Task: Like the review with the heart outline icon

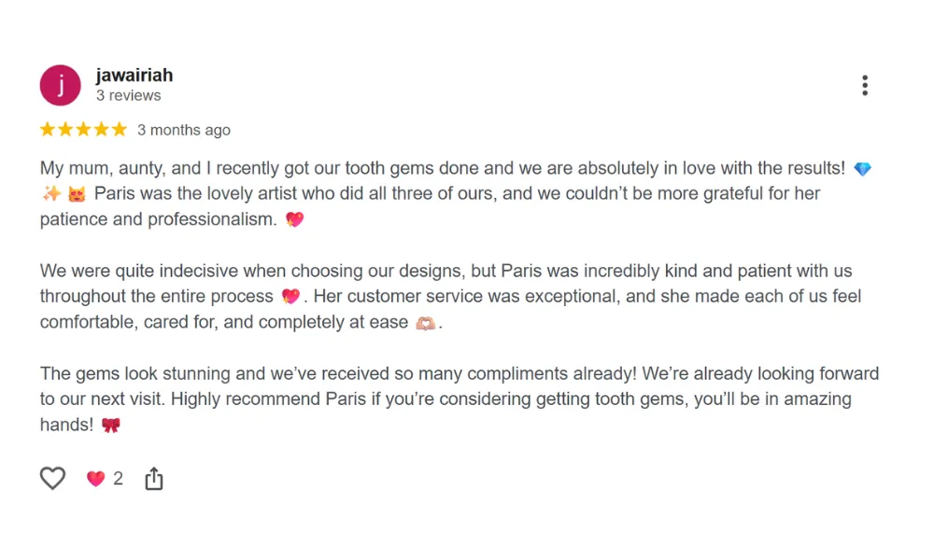Action: click(x=53, y=479)
